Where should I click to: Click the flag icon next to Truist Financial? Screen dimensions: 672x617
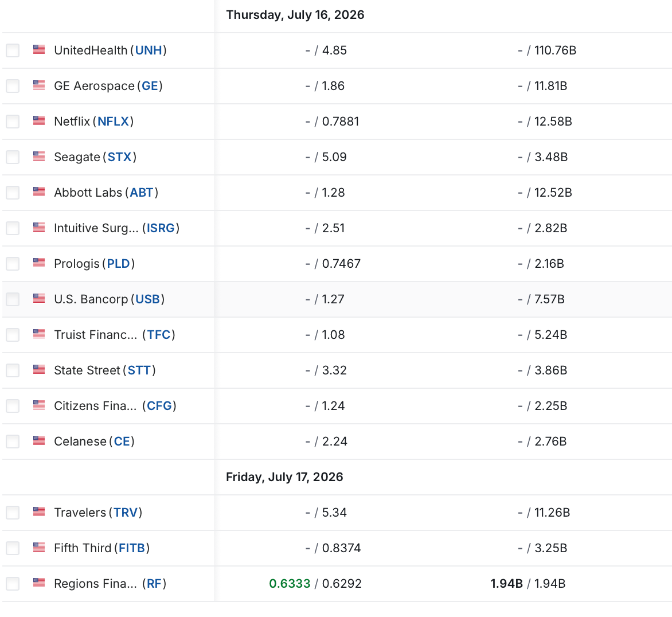(39, 334)
